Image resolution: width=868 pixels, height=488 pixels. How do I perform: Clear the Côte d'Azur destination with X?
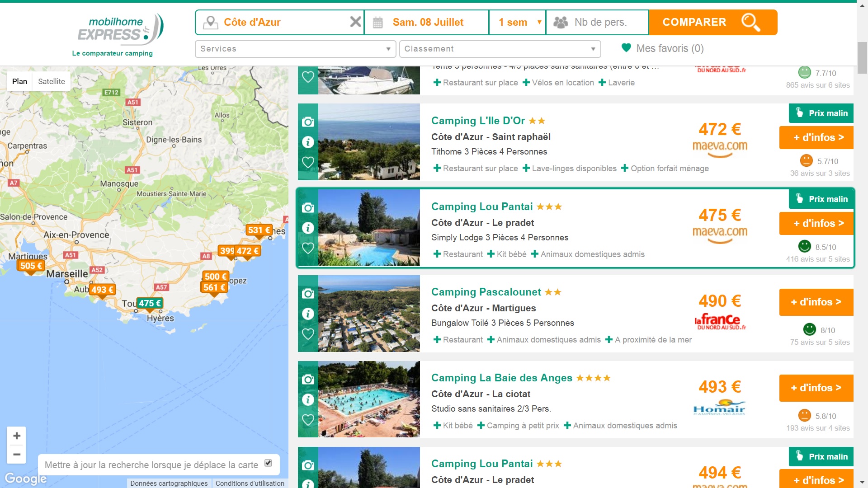pyautogui.click(x=355, y=22)
